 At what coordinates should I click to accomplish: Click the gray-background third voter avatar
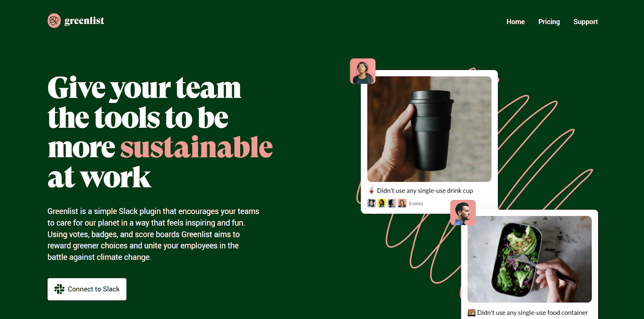(392, 203)
